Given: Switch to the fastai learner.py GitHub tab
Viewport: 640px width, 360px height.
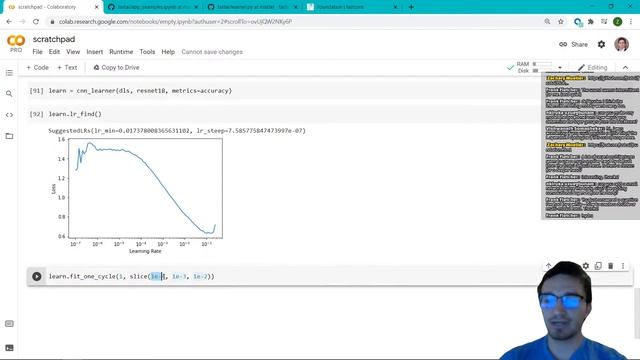Looking at the screenshot, I should (252, 7).
